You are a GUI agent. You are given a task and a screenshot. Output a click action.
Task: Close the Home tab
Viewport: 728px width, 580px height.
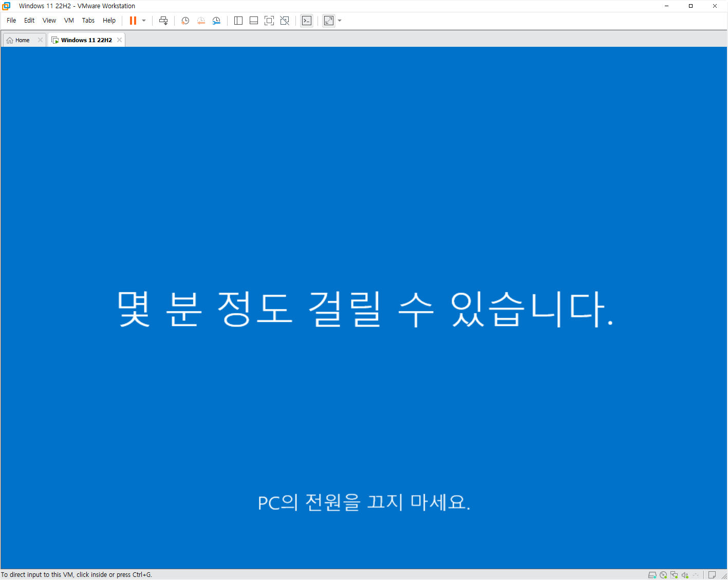(40, 40)
